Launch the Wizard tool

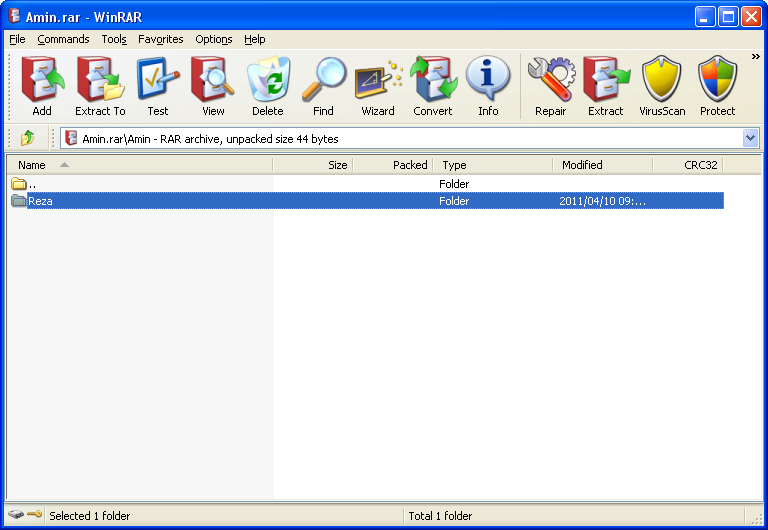pos(378,85)
